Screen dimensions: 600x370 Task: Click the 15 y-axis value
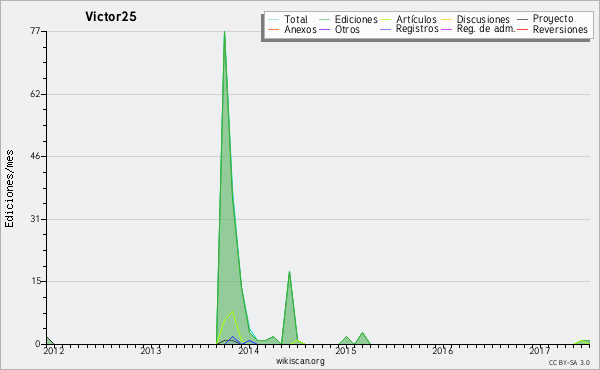[x=35, y=281]
